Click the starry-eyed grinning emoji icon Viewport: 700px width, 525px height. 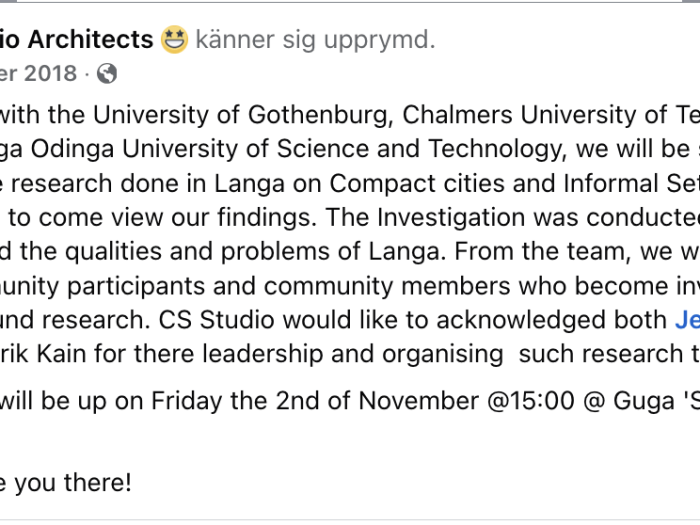coord(175,39)
